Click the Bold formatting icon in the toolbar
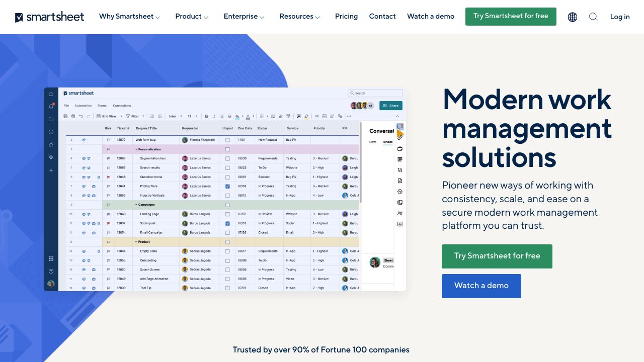 207,116
